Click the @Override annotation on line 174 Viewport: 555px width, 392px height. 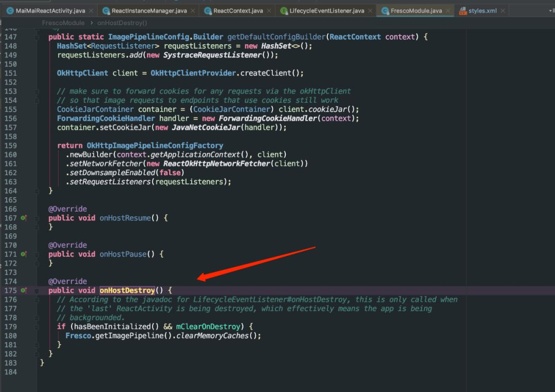68,282
